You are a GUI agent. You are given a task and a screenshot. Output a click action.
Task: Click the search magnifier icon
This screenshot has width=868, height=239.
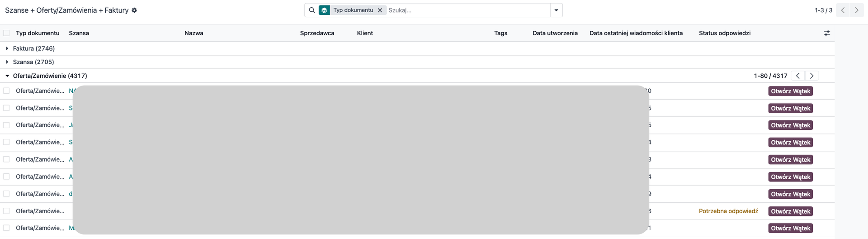[312, 10]
